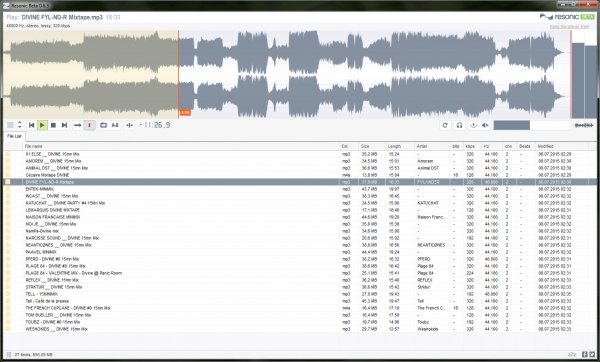Toggle the loop/repeat icon
Viewport: 600px width, 362px height.
103,125
